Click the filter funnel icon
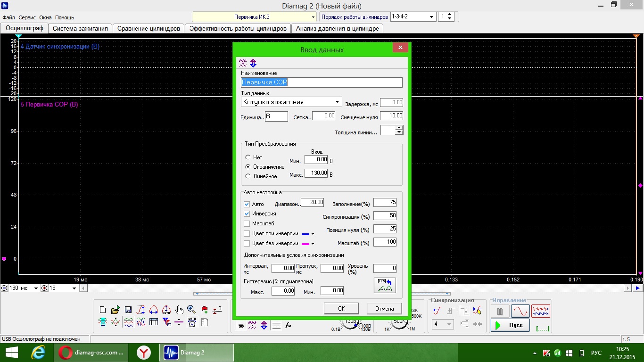Screen dimensions: 644x362 [x=167, y=322]
